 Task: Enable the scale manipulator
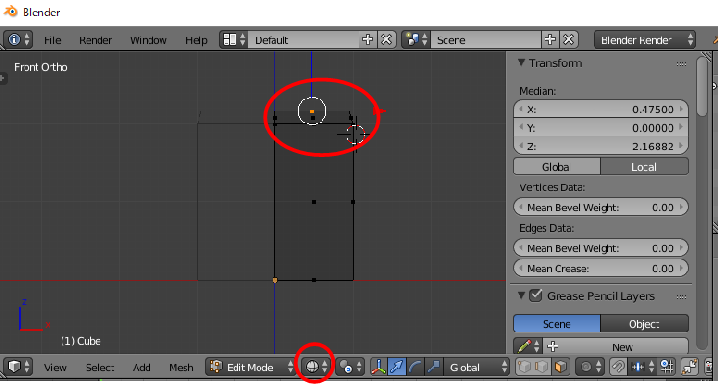[433, 367]
